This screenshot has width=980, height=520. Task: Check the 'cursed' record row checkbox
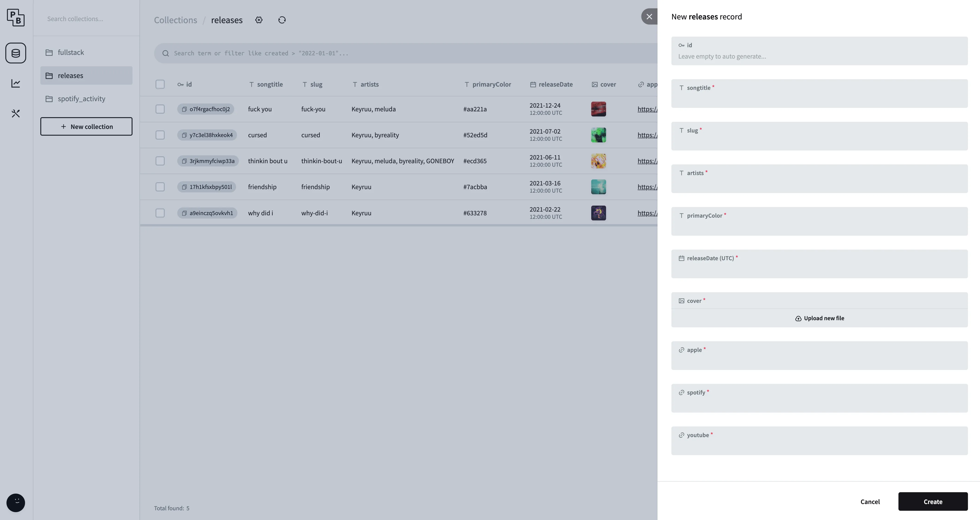tap(160, 135)
